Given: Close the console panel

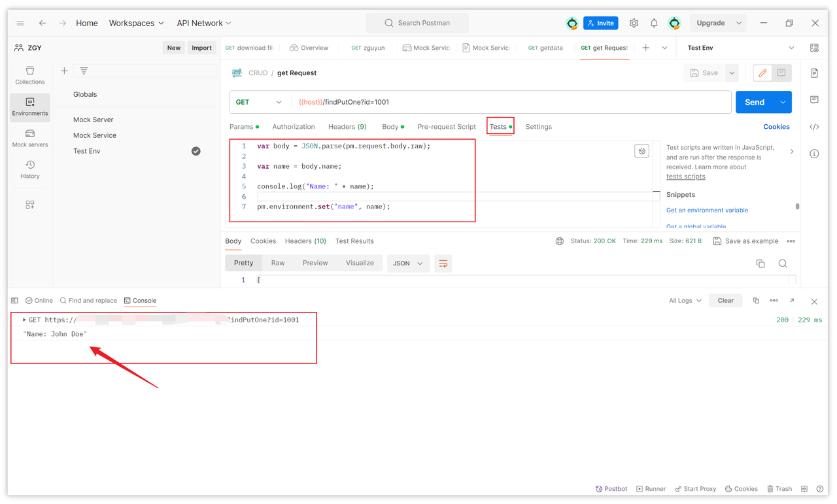Looking at the screenshot, I should point(814,301).
